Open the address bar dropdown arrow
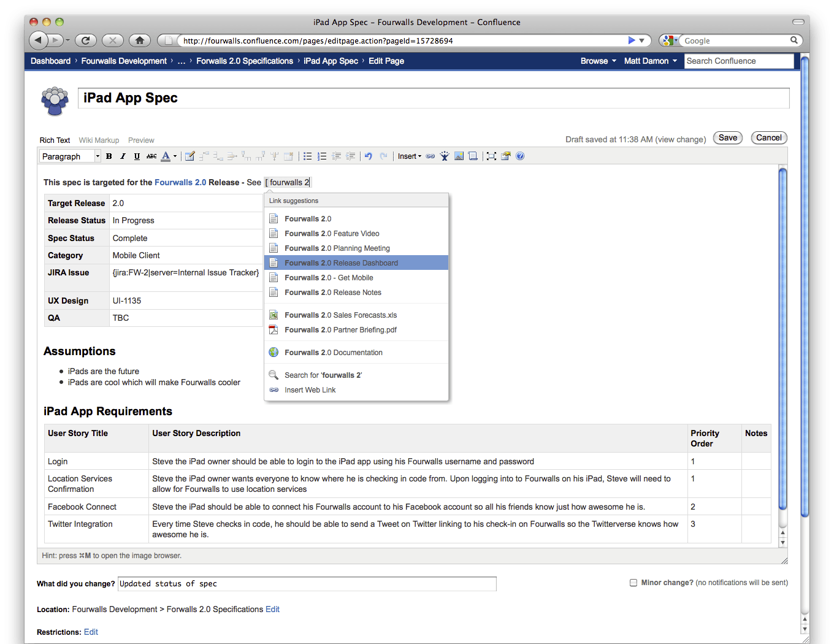 642,40
